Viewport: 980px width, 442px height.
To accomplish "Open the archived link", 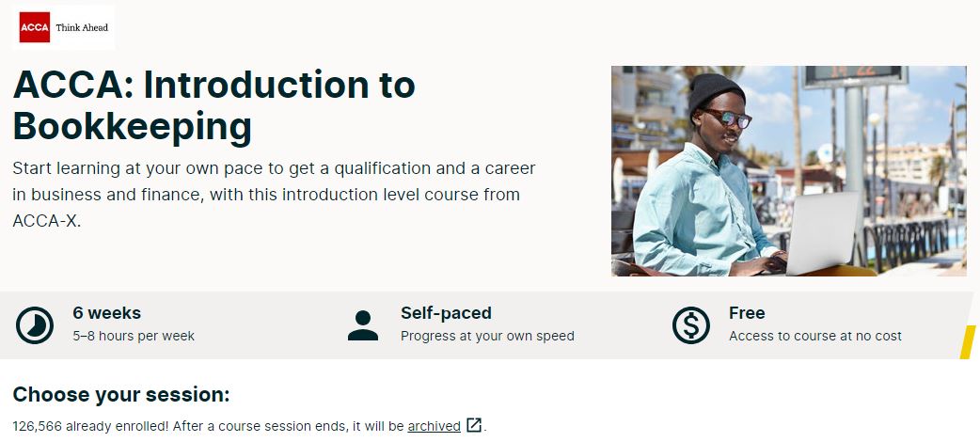I will coord(435,426).
